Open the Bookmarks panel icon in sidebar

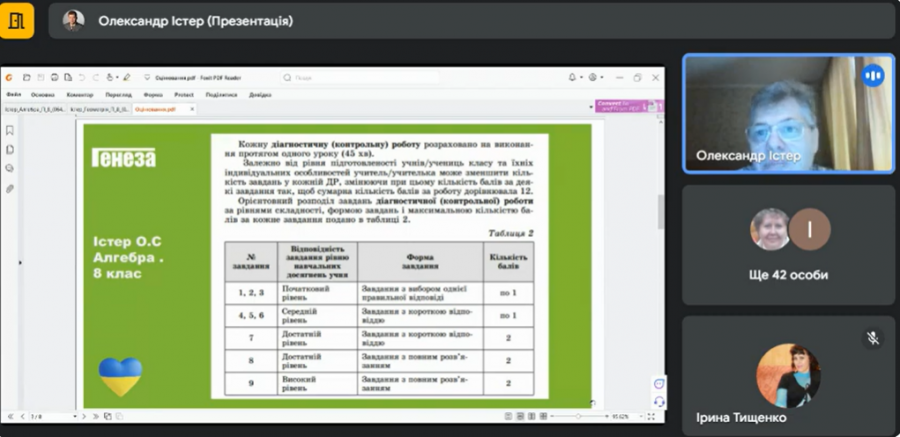pos(10,130)
